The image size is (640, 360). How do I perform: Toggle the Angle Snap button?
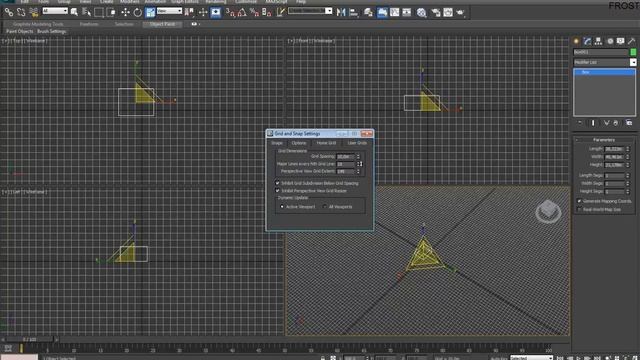coord(242,12)
